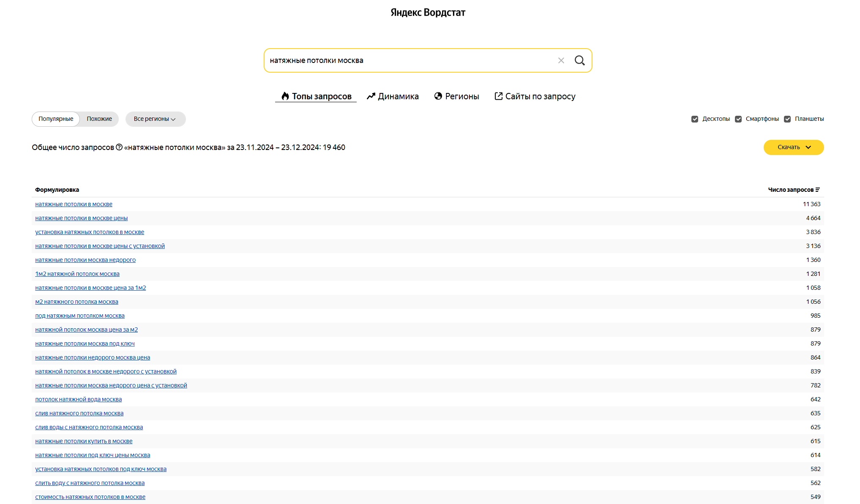Click into the search query input field
The image size is (860, 504).
[x=406, y=60]
